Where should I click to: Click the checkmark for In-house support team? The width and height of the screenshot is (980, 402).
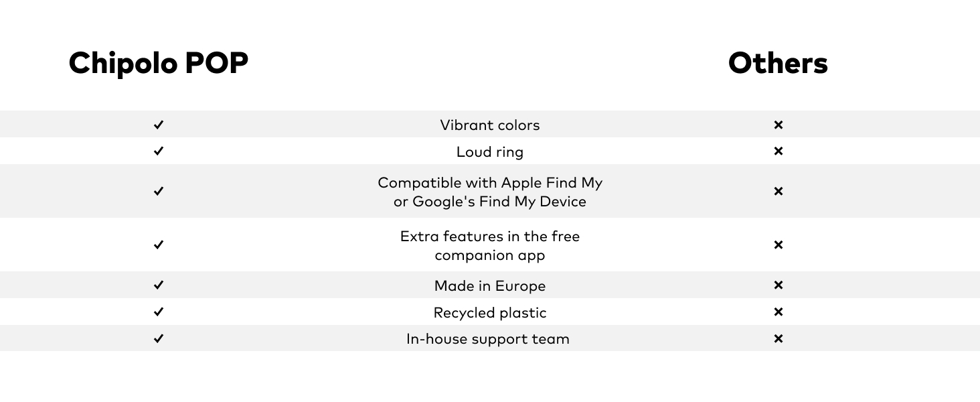(x=159, y=339)
